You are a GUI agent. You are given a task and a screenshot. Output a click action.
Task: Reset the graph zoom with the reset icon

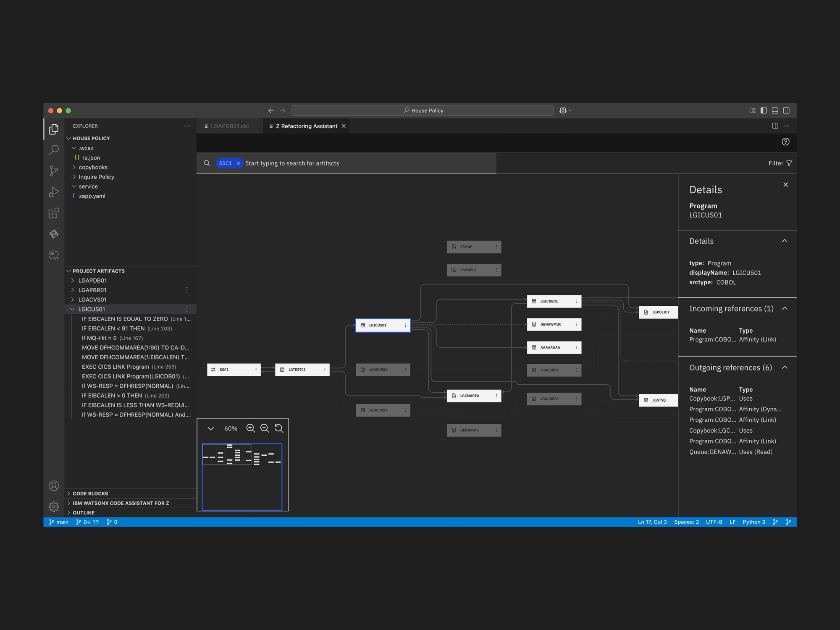[279, 428]
